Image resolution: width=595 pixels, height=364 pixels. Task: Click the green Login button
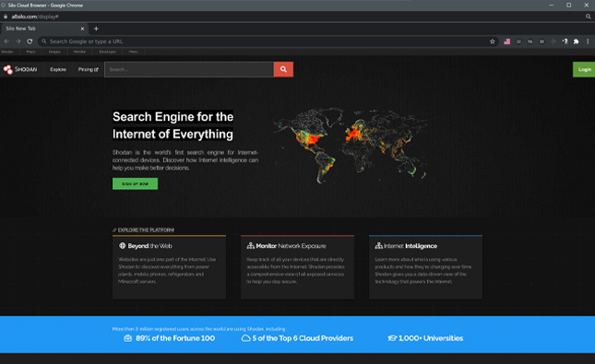584,69
